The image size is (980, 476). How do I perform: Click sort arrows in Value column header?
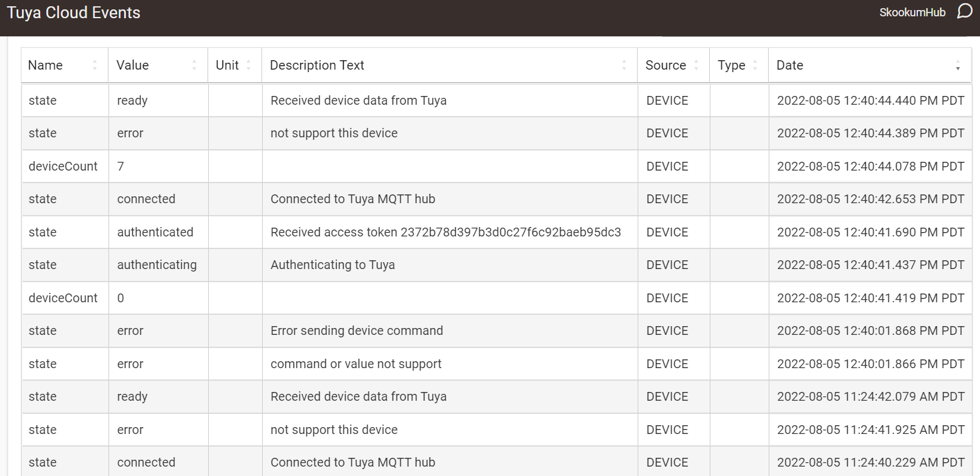[x=194, y=65]
